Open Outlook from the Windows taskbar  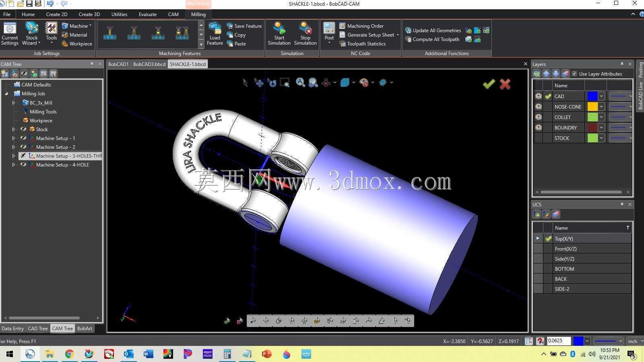[128, 354]
